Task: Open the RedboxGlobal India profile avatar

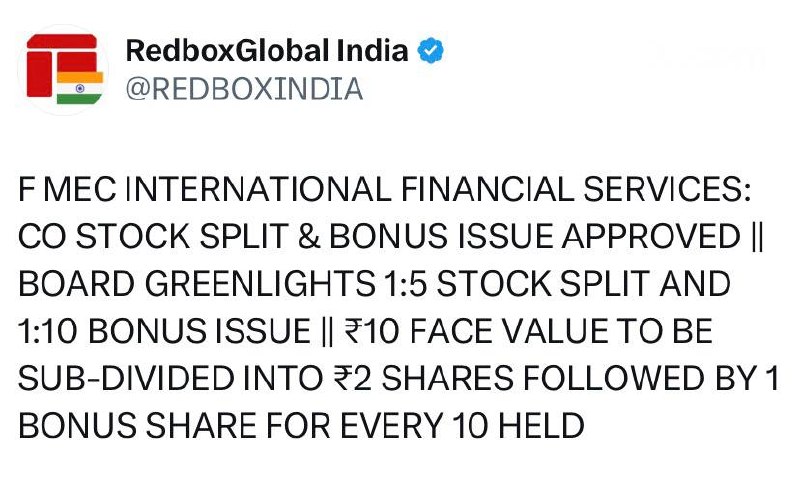Action: [64, 69]
